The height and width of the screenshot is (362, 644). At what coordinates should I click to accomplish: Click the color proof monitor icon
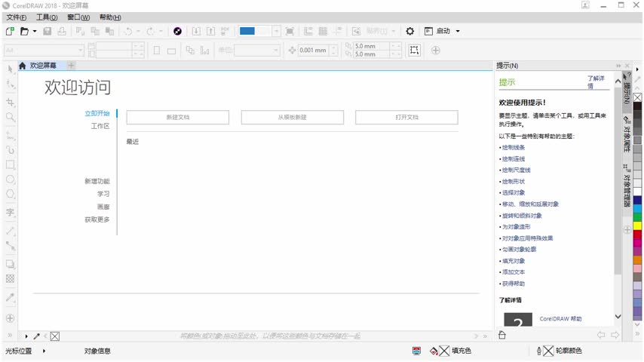point(416,351)
